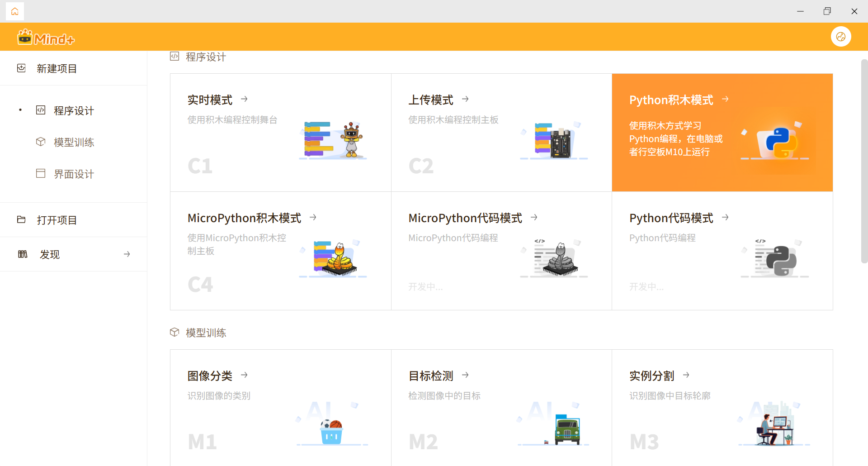Open the round icon in orange header
This screenshot has width=868, height=466.
click(x=840, y=37)
